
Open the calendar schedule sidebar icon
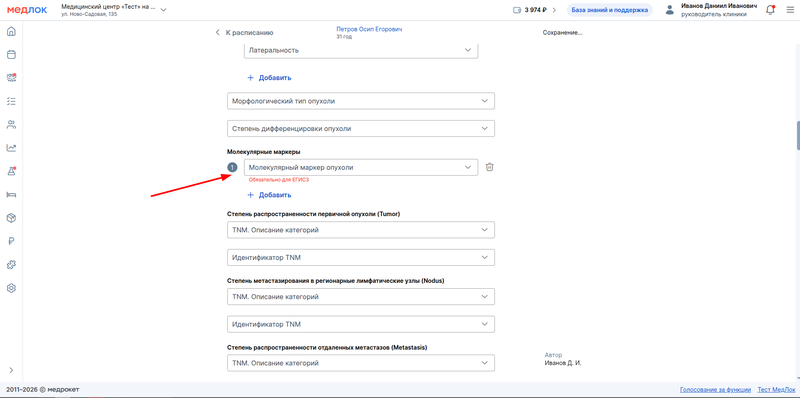pos(11,55)
